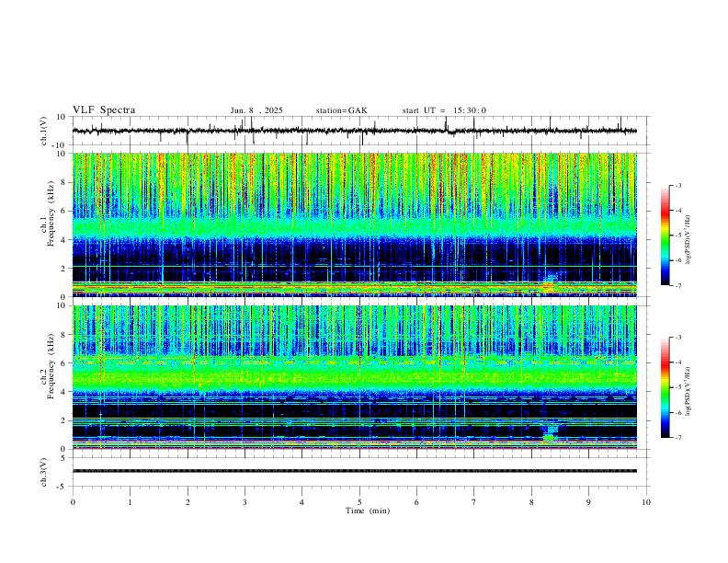Click inside the ch.1 spectrogram panel

click(354, 224)
